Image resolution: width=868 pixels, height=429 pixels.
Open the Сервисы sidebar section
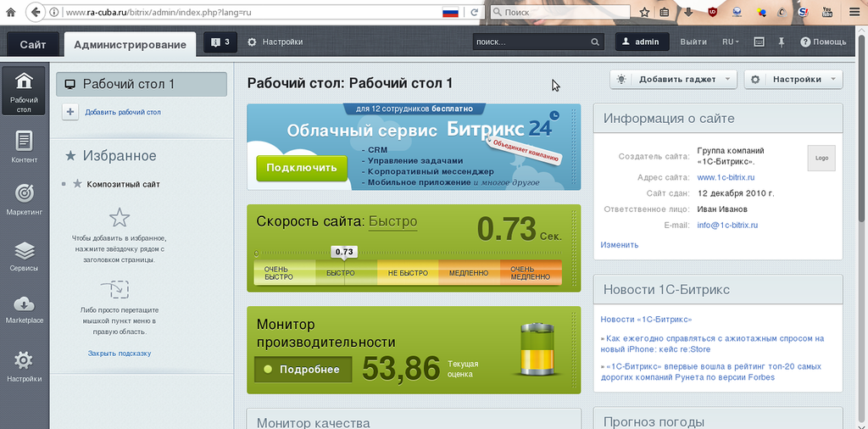(x=24, y=256)
